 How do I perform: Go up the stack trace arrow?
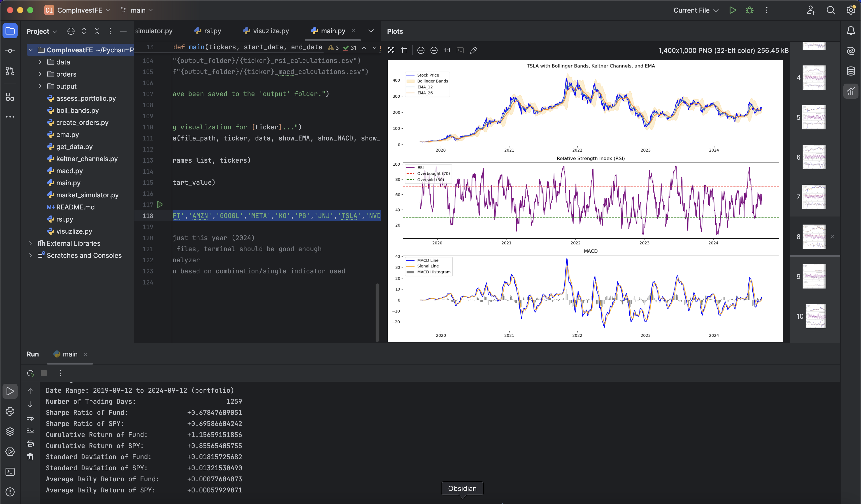(x=30, y=391)
